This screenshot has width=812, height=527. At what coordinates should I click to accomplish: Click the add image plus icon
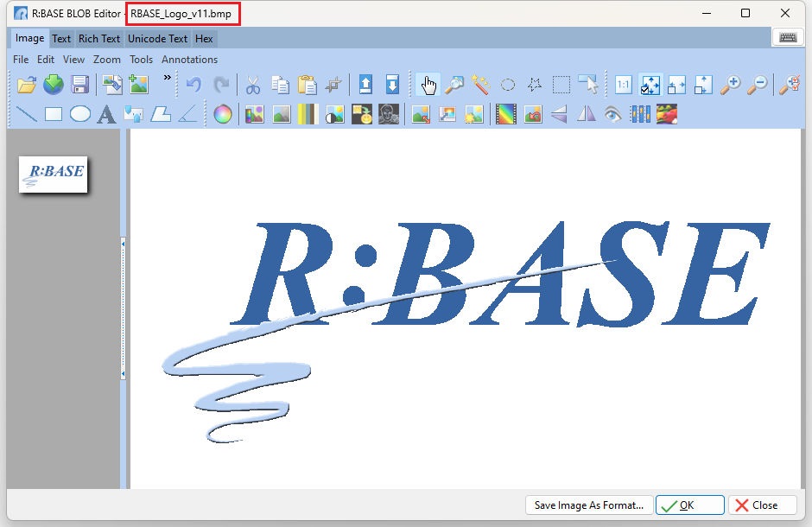(x=139, y=85)
